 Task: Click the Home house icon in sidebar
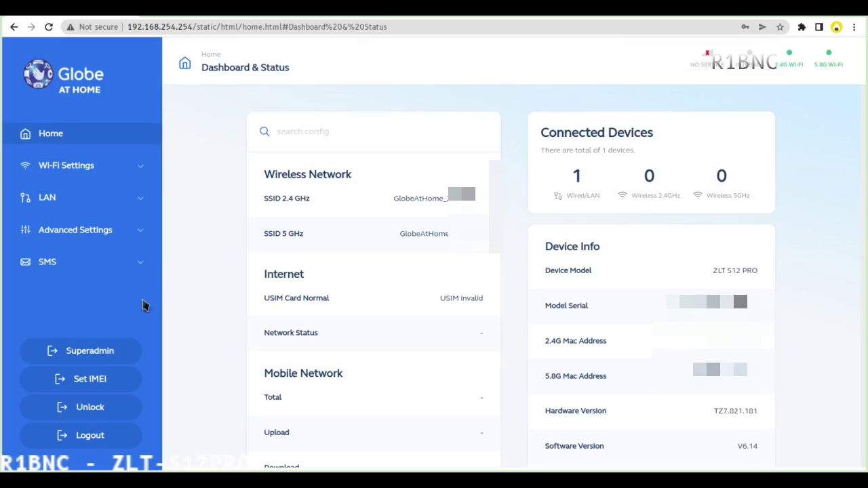[25, 134]
